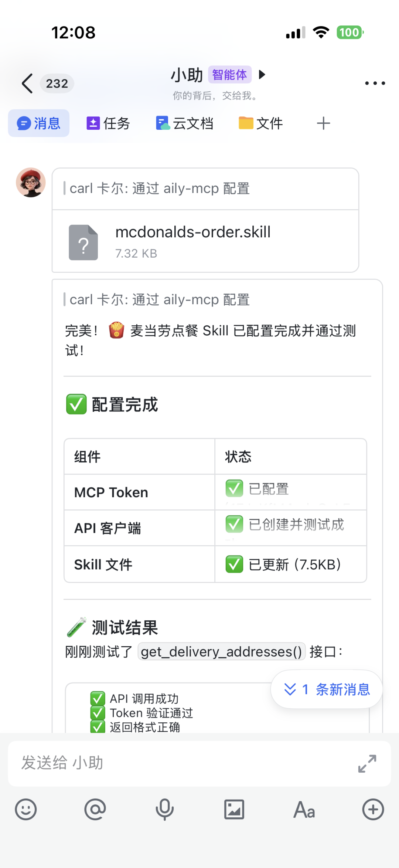Switch to the 任务 tab

pyautogui.click(x=108, y=123)
